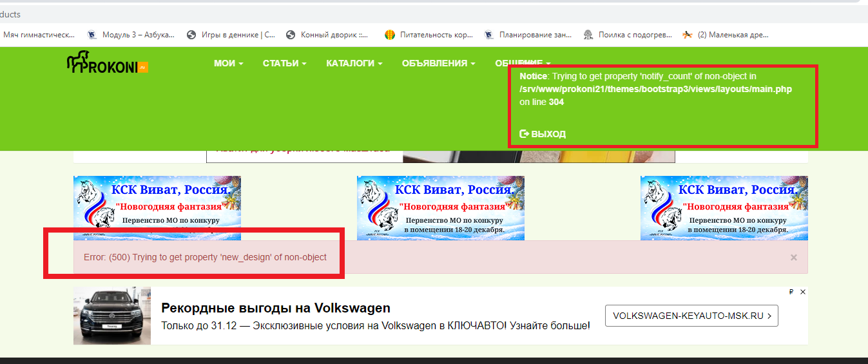Click the Prokoni horse logo
Image resolution: width=868 pixels, height=364 pixels.
[107, 63]
